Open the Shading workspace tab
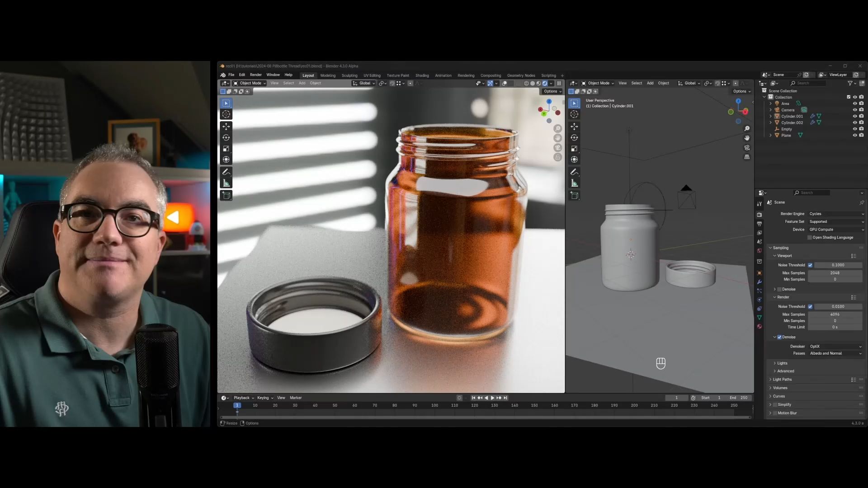Viewport: 868px width, 488px height. point(422,75)
